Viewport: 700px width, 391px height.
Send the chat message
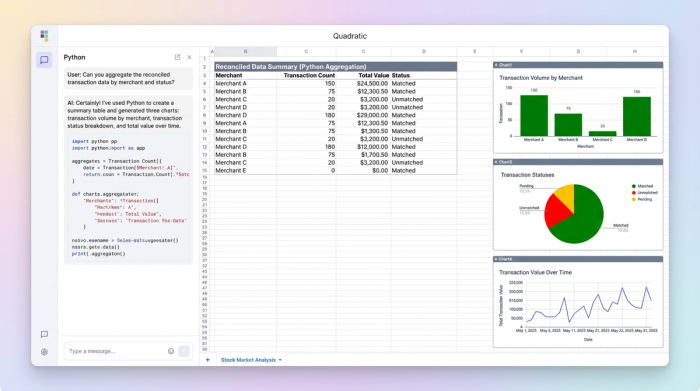pyautogui.click(x=184, y=351)
